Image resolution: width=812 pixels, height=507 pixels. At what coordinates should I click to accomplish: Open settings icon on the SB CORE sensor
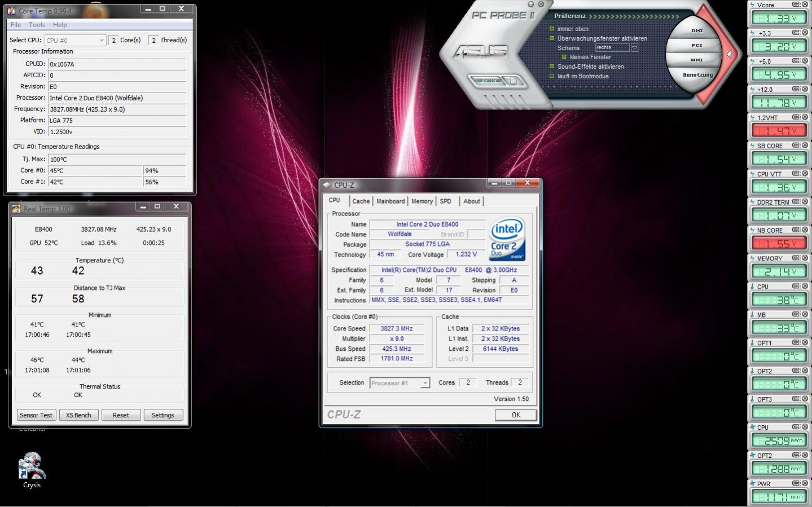pyautogui.click(x=796, y=146)
